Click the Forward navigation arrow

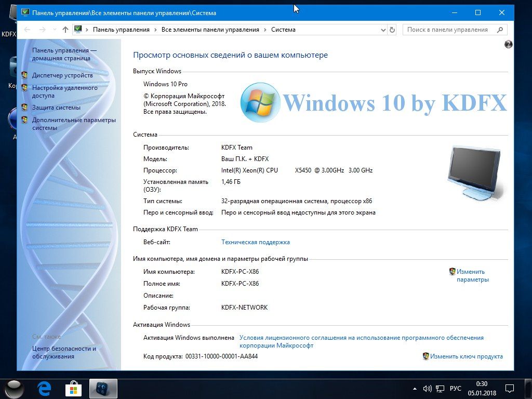[x=43, y=30]
